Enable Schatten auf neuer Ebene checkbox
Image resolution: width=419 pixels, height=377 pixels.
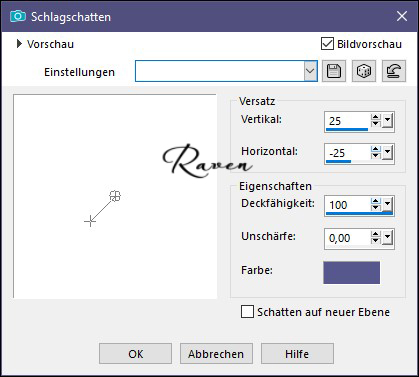pyautogui.click(x=247, y=312)
